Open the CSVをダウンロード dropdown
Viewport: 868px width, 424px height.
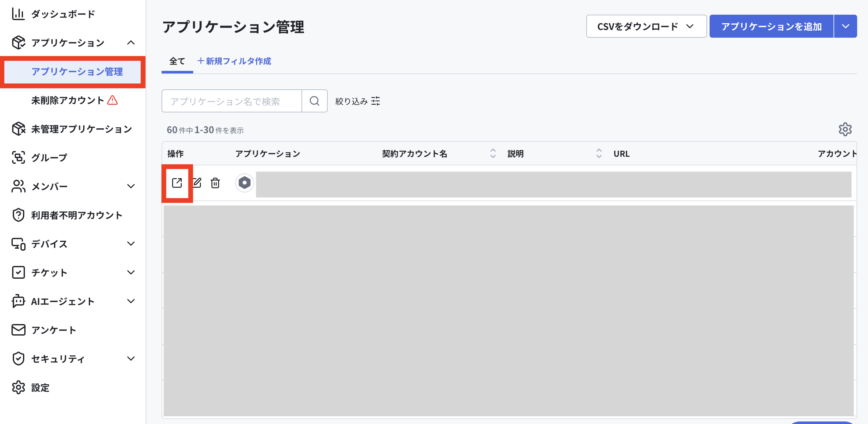[646, 26]
